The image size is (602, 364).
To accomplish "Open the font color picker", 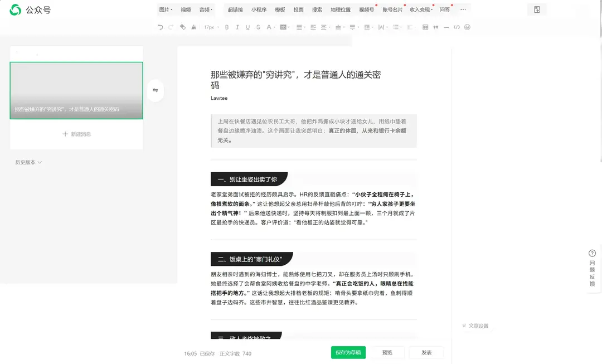I will coord(269,27).
